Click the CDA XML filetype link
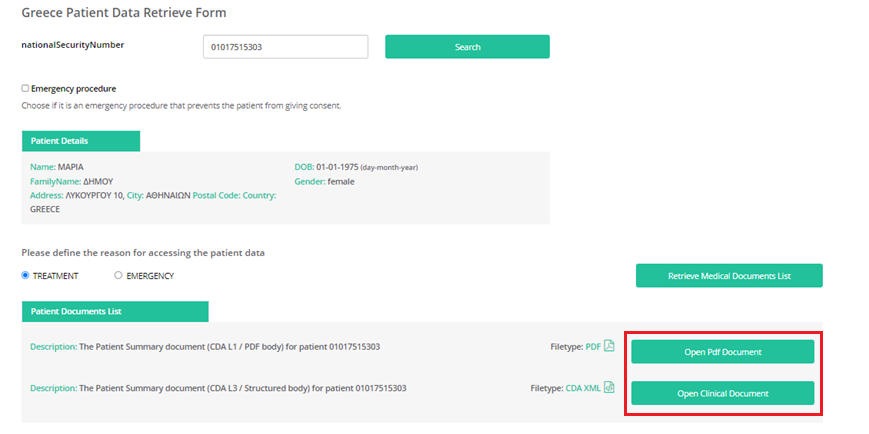The width and height of the screenshot is (869, 434). point(583,388)
